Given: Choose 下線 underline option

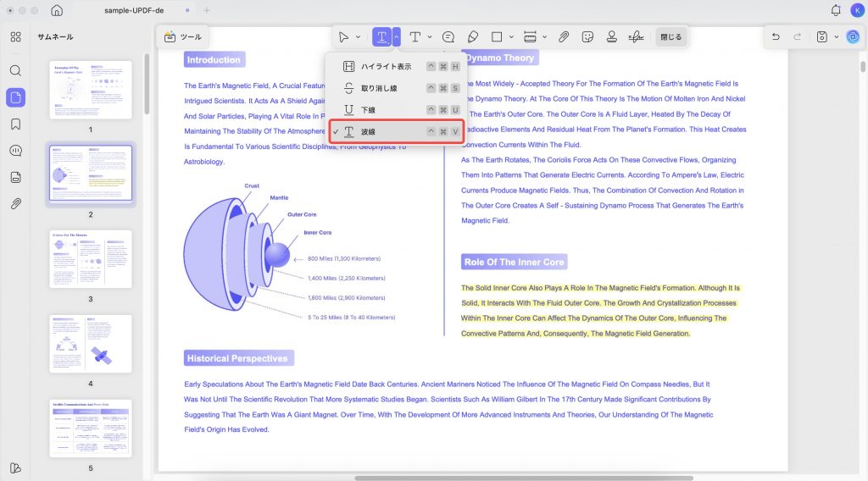Looking at the screenshot, I should pyautogui.click(x=397, y=110).
